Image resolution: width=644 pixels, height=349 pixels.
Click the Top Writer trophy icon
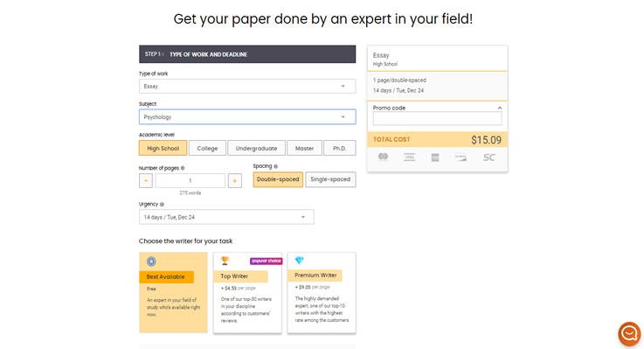225,261
